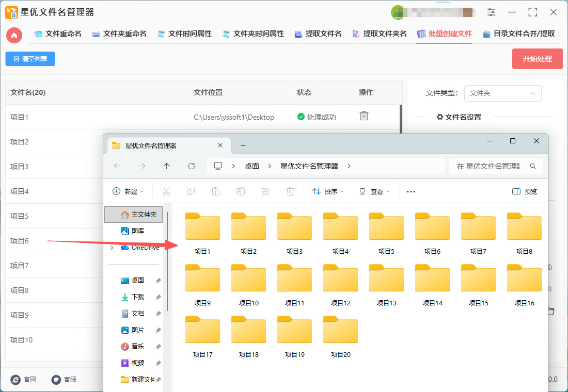
Task: Expand the OneDrive tree node
Action: 112,248
